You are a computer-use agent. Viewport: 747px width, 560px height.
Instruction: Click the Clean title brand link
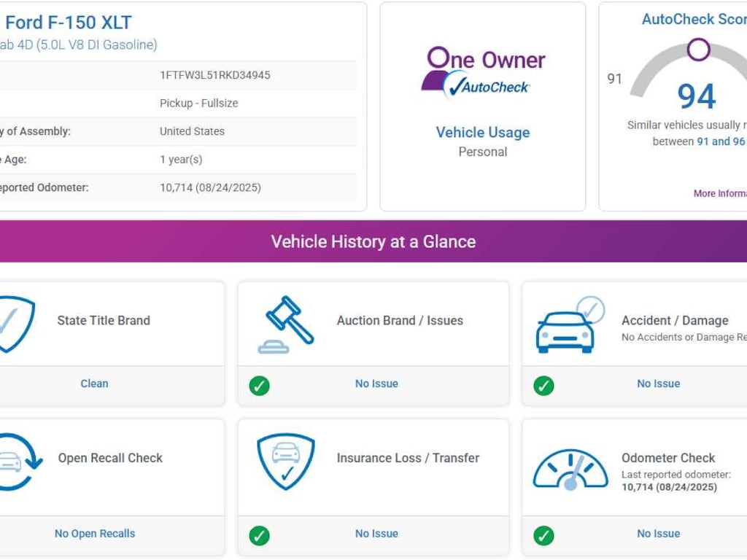pyautogui.click(x=94, y=384)
